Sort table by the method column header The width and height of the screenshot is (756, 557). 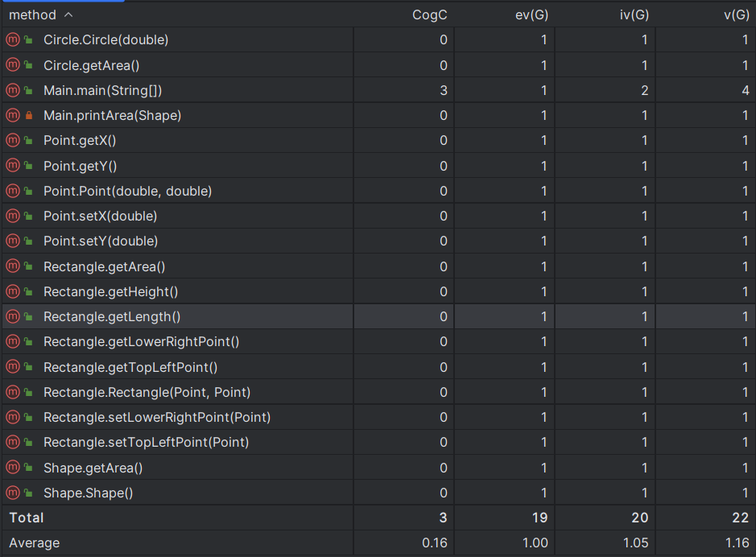click(x=33, y=14)
